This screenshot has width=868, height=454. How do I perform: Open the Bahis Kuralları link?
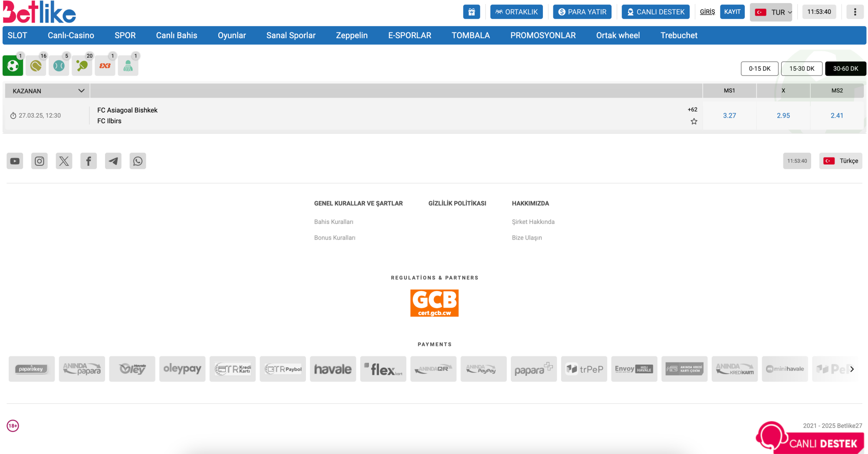(334, 222)
